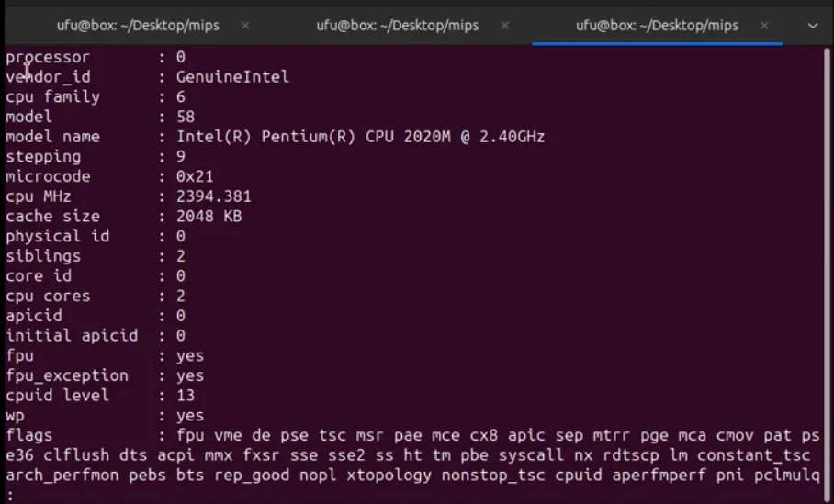Click the 'aperfmperf' flag word
Screen dimensions: 834x504
659,476
